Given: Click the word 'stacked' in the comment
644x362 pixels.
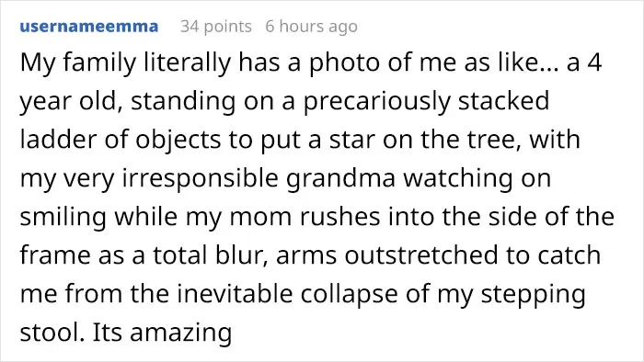Looking at the screenshot, I should (503, 101).
